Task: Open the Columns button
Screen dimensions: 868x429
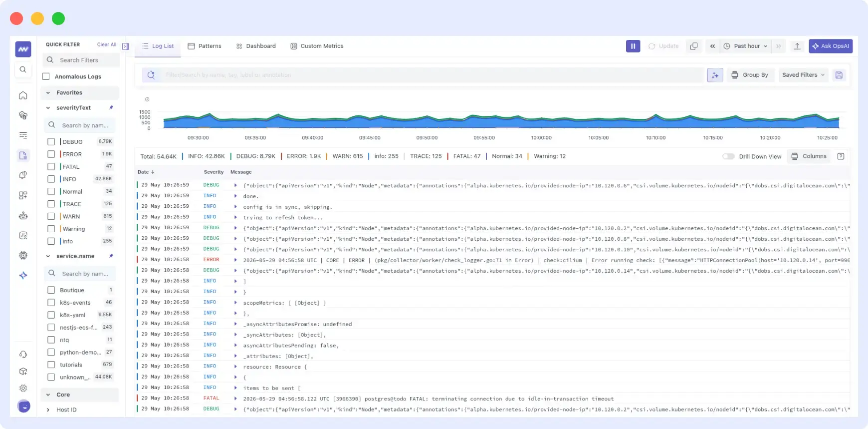Action: click(809, 156)
